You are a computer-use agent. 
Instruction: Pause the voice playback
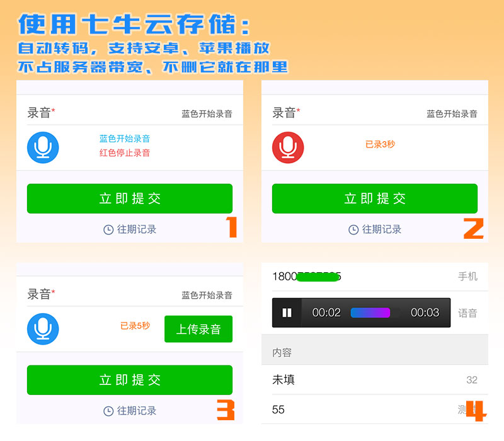pyautogui.click(x=287, y=312)
